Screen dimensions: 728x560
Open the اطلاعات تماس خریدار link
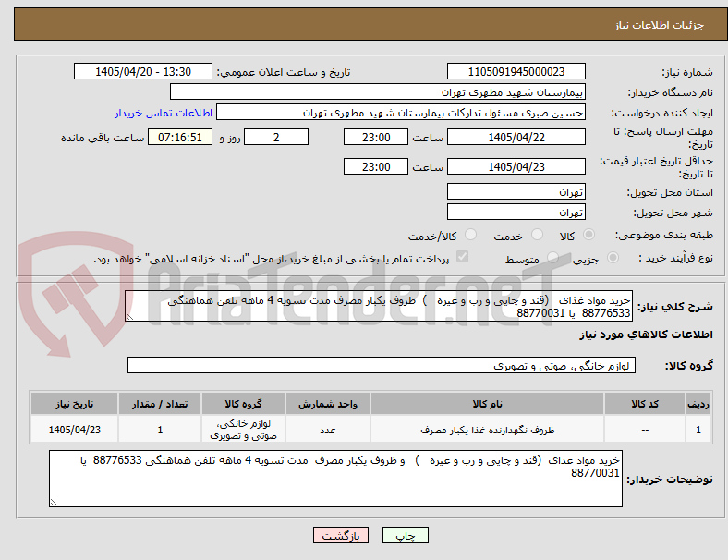[x=164, y=113]
